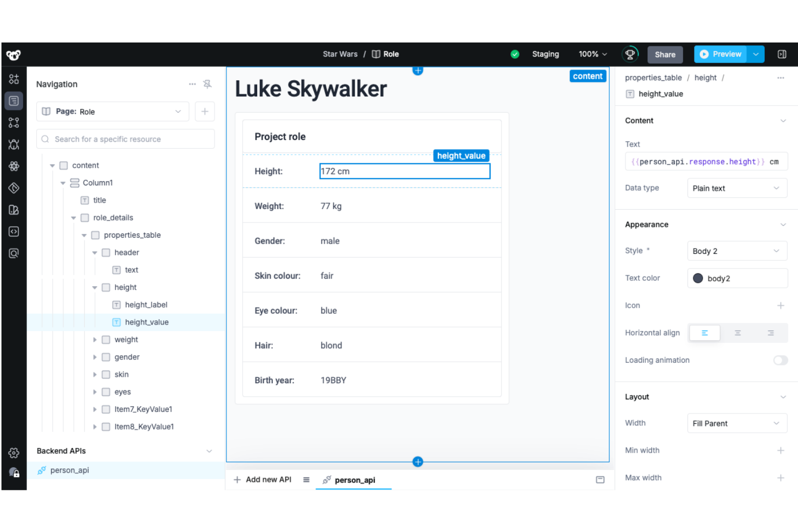Open the Data type Plain text dropdown
The image size is (798, 532).
(737, 188)
